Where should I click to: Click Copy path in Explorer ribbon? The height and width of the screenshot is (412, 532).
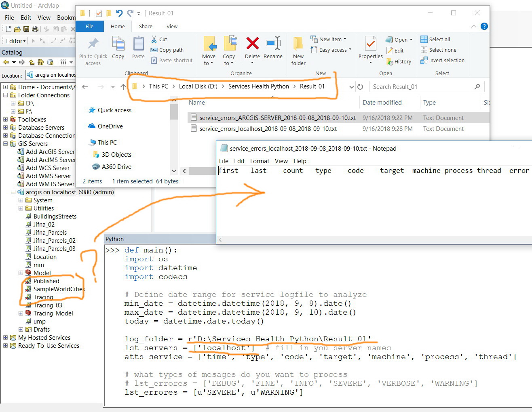[167, 50]
